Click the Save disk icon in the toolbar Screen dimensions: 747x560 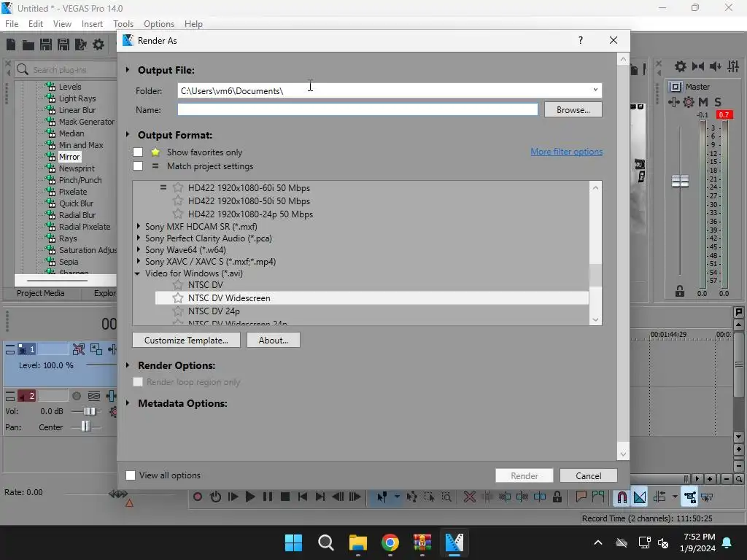(46, 44)
